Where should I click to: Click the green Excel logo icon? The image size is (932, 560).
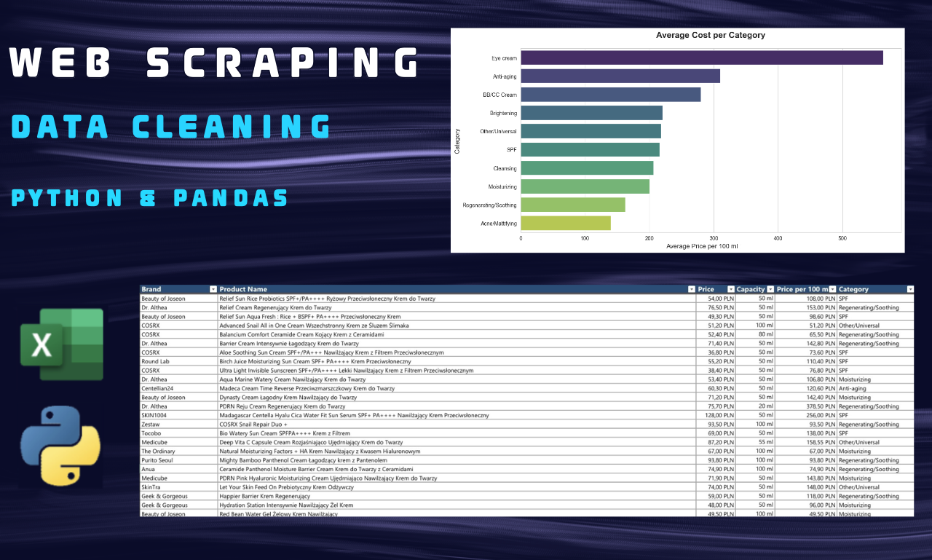click(62, 344)
